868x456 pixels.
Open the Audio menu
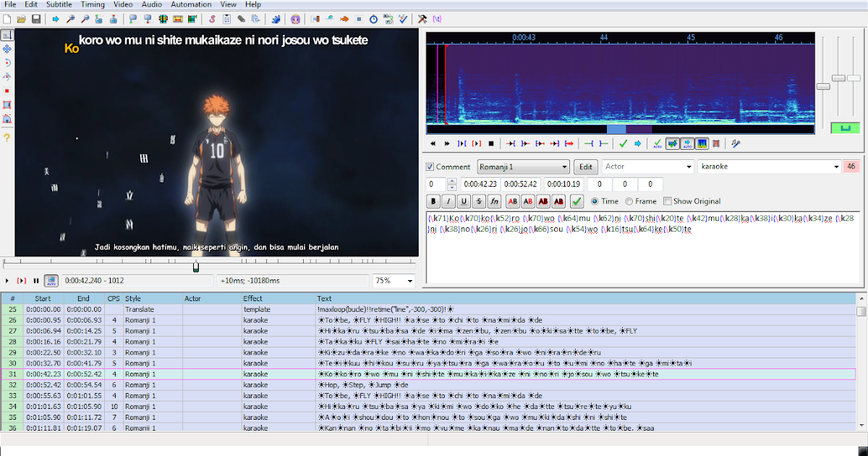pos(152,4)
